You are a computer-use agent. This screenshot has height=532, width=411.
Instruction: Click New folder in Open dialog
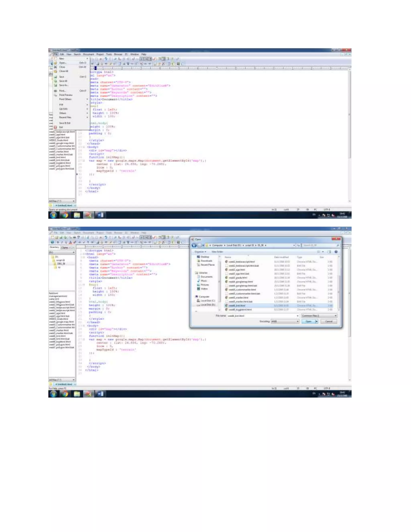[217, 252]
